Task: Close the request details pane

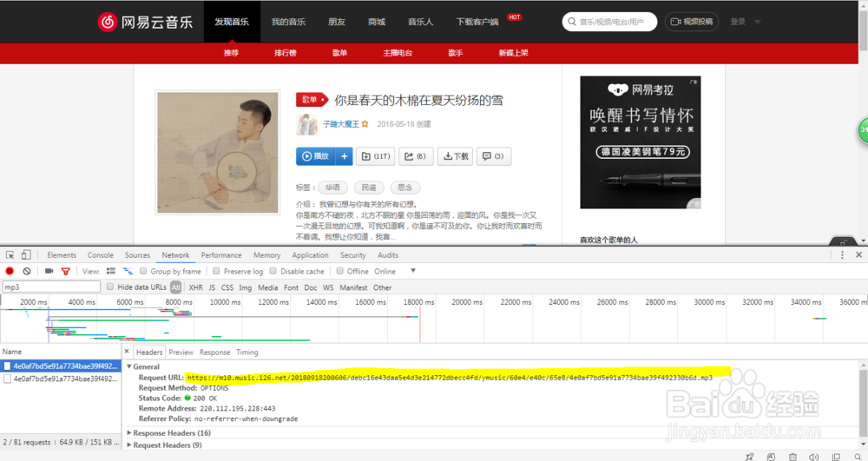Action: (x=127, y=352)
